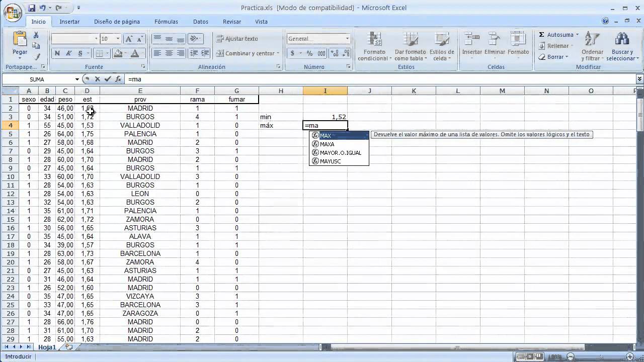Apply thousands separator style (000)
The height and width of the screenshot is (362, 644).
[x=321, y=53]
